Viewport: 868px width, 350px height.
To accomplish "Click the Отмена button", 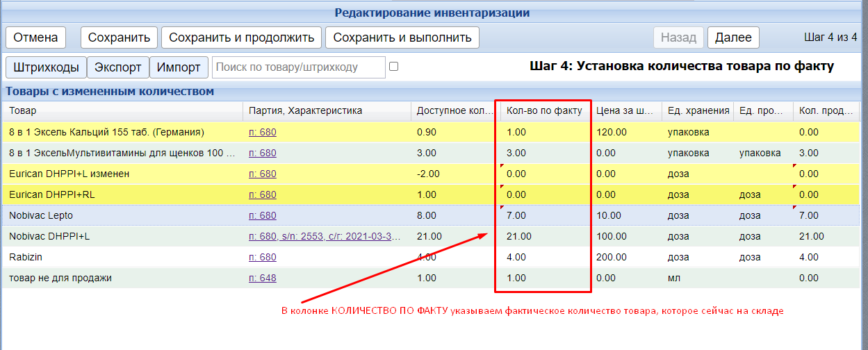I will (36, 37).
